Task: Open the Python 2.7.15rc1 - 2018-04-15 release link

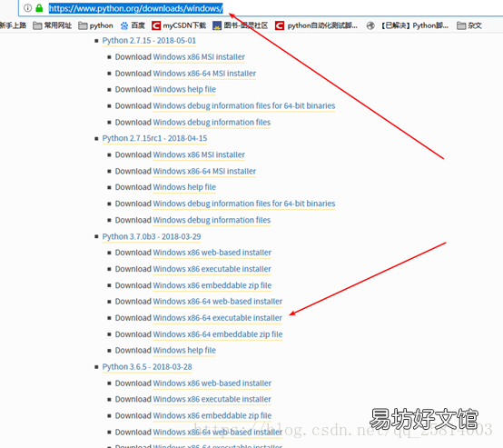Action: (154, 138)
